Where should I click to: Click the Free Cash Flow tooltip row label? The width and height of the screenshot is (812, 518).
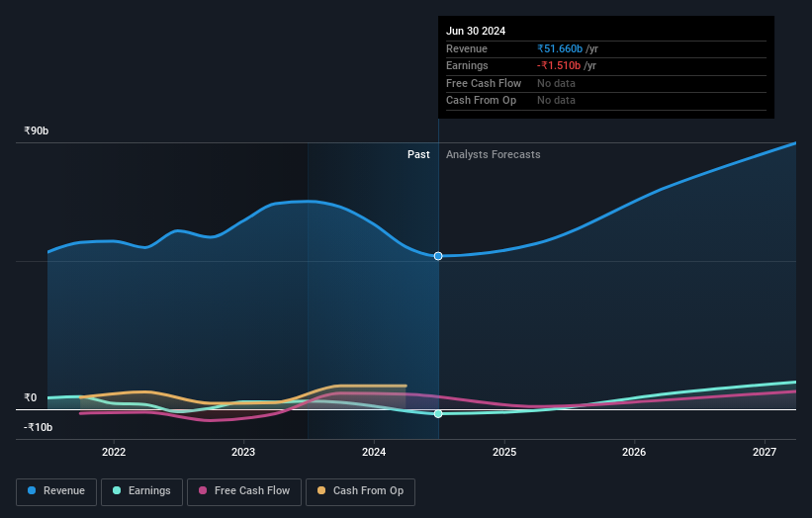484,83
